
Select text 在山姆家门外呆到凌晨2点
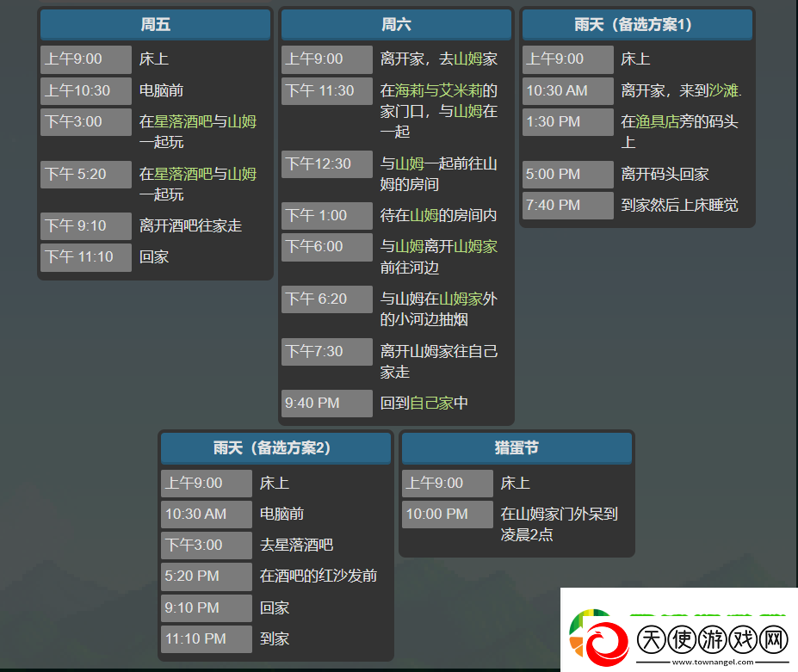click(x=560, y=525)
